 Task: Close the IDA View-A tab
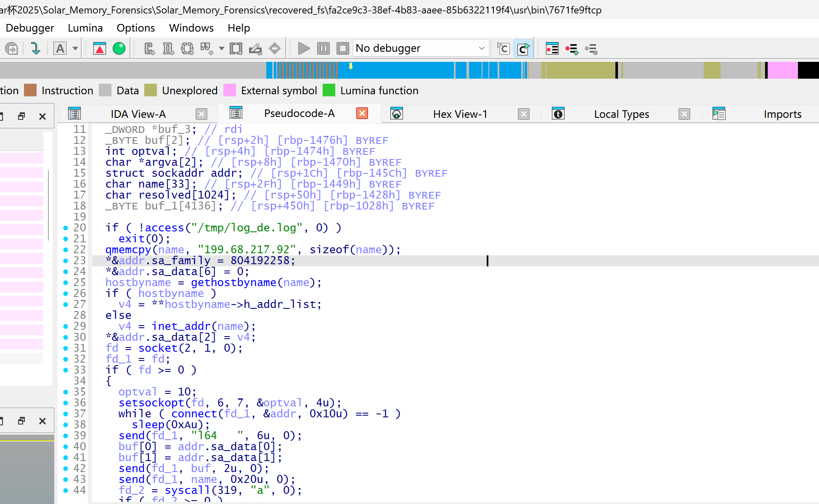202,114
